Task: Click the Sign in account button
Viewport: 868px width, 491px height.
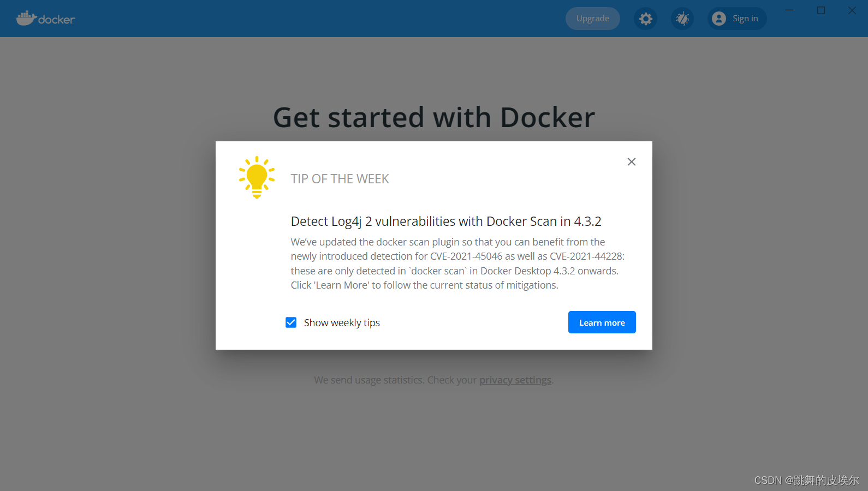Action: pos(737,19)
